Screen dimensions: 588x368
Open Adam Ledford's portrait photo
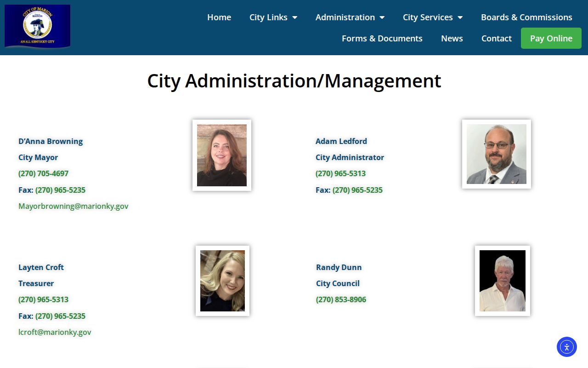click(497, 154)
